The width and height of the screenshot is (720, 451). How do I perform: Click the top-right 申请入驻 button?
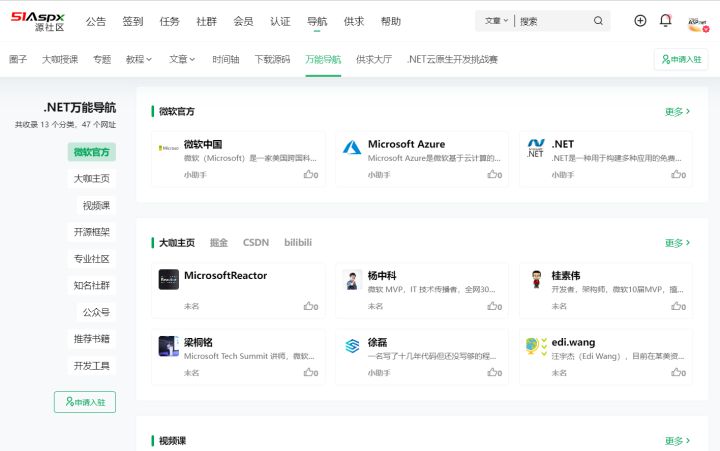point(681,59)
